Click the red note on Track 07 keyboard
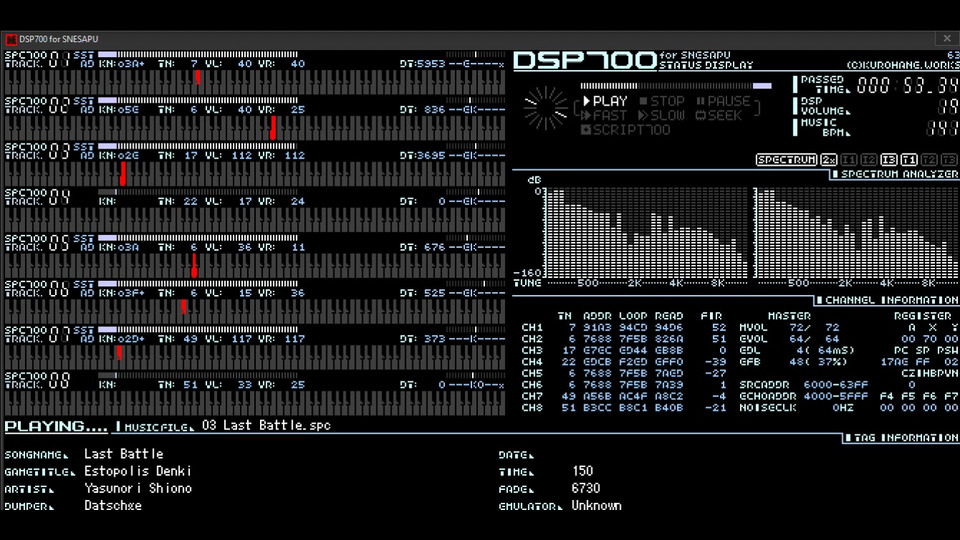This screenshot has width=960, height=540. (119, 353)
